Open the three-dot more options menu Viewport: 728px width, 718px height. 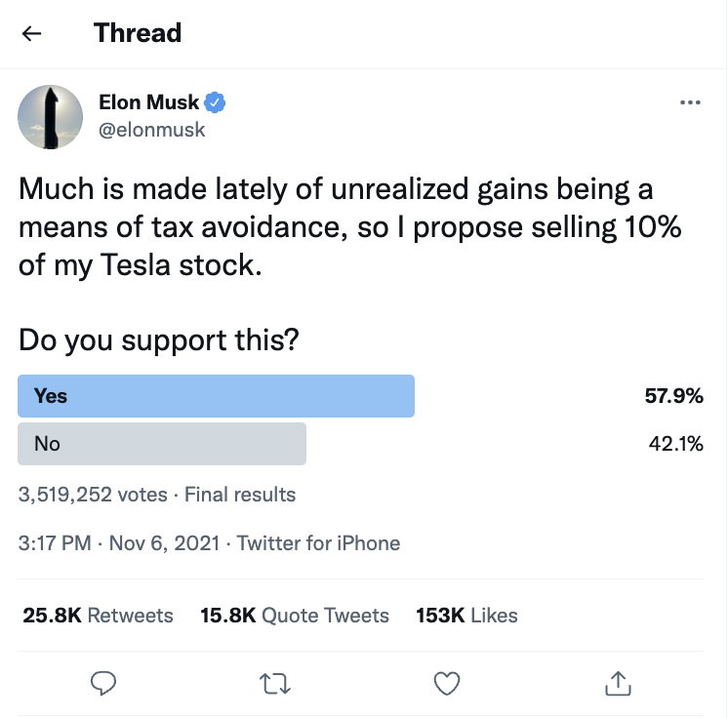click(690, 102)
